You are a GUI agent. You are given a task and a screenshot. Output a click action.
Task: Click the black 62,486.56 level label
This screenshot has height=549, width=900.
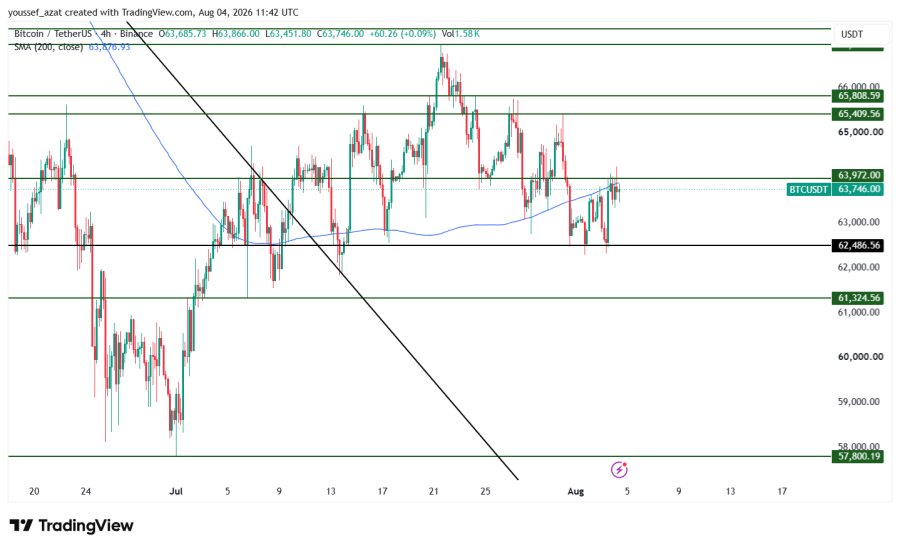click(858, 245)
